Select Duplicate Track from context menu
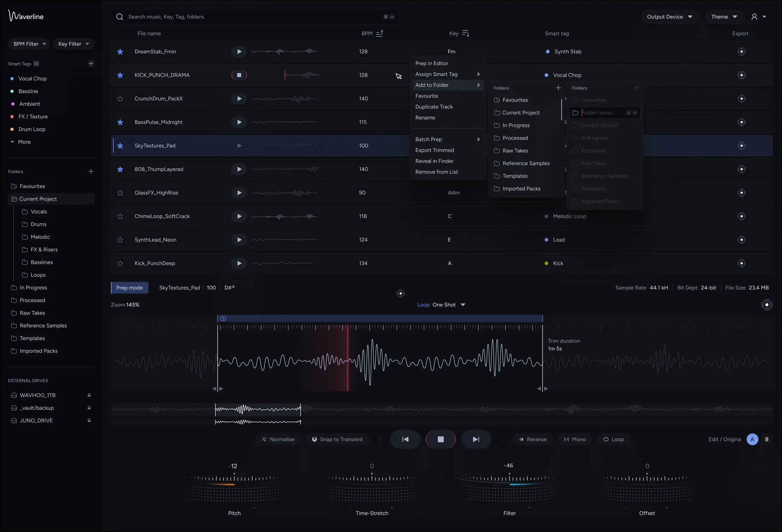 pos(434,106)
